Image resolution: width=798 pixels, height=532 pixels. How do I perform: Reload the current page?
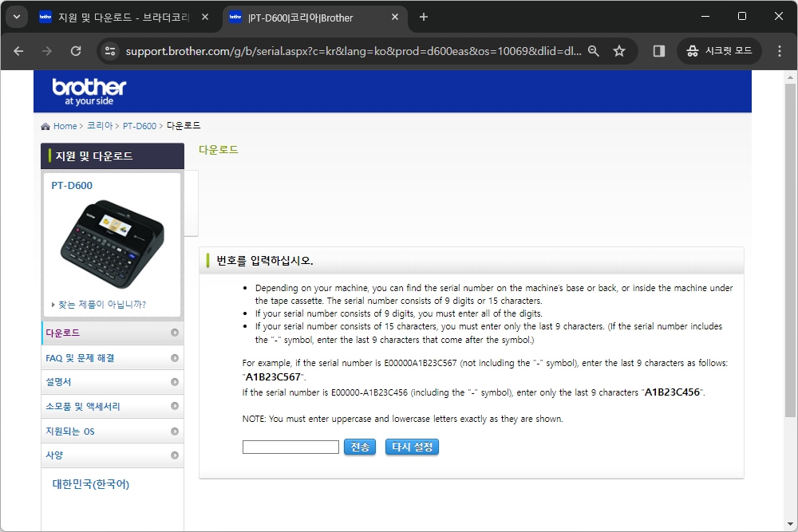[76, 51]
